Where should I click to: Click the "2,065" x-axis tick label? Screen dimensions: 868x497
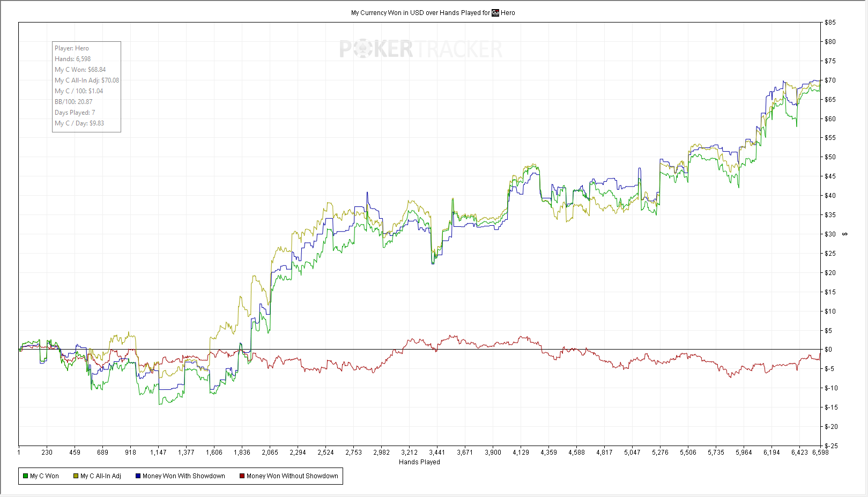(270, 453)
